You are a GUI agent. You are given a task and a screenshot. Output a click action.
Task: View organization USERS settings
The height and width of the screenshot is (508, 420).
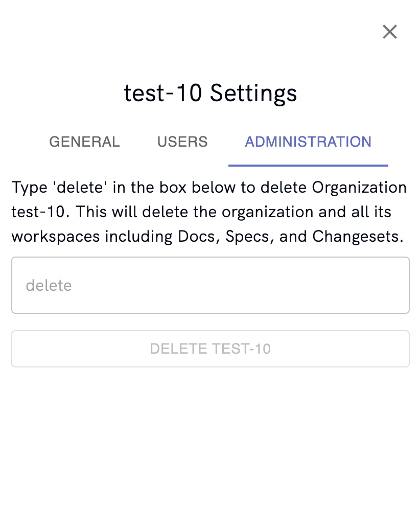[x=182, y=142]
